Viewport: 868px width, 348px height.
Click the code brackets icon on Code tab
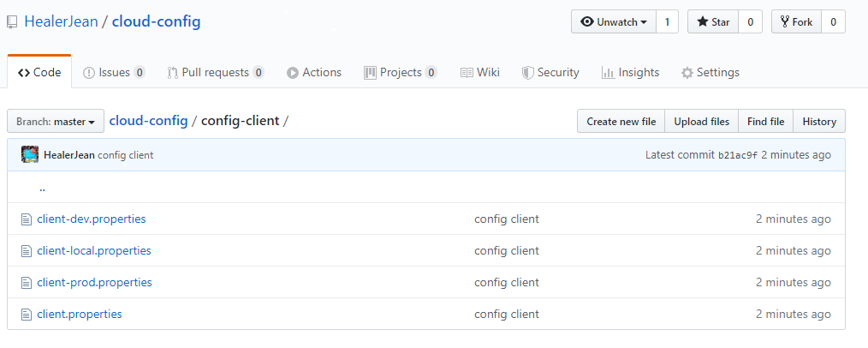(24, 73)
